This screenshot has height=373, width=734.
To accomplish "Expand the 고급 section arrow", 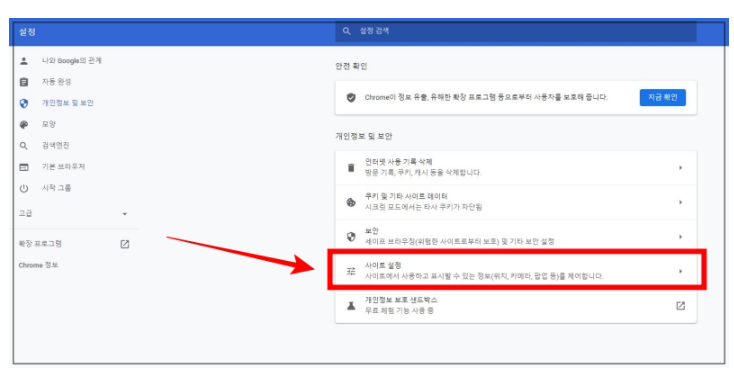I will point(125,214).
